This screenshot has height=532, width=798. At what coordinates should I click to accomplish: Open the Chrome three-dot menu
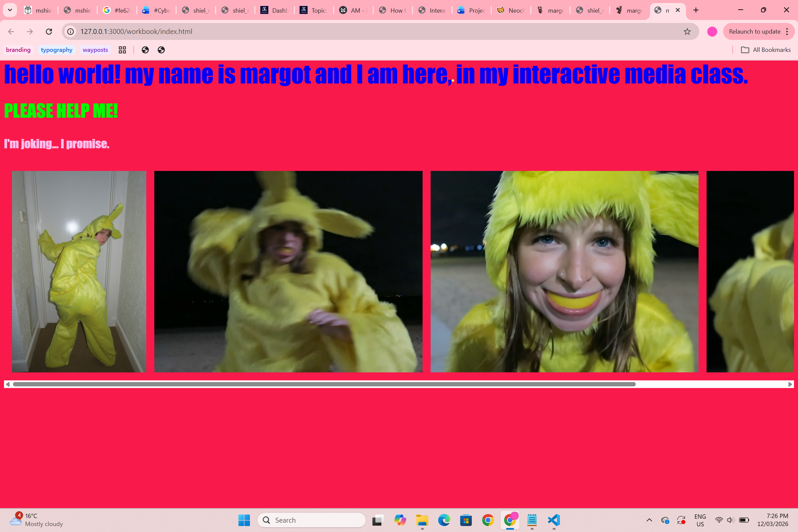point(787,32)
